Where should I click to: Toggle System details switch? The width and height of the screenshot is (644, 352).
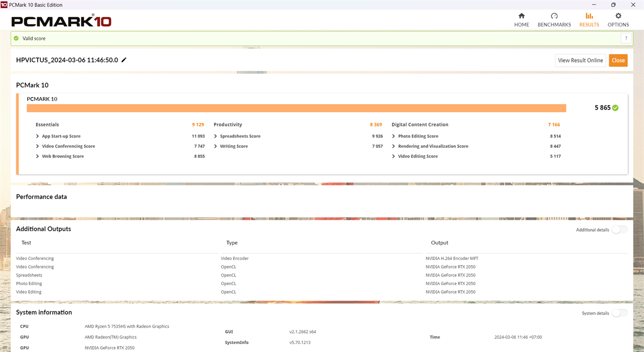619,313
